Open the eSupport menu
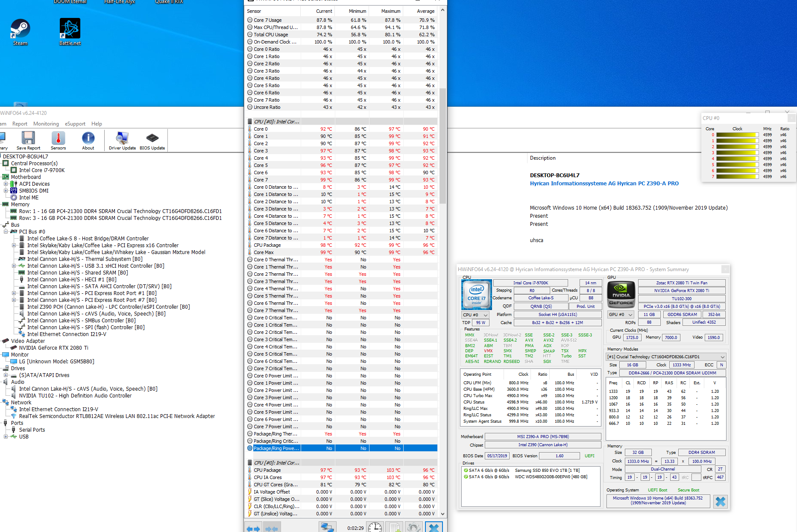 (75, 124)
